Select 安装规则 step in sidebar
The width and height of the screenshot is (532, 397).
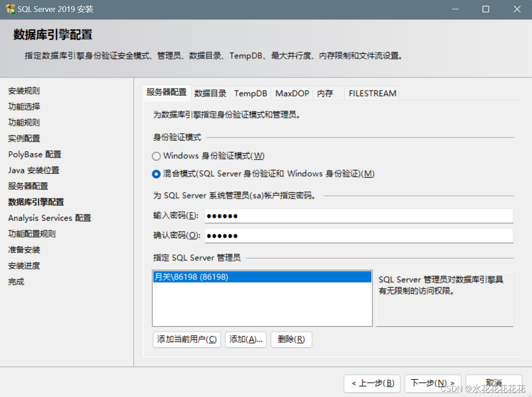(x=24, y=91)
